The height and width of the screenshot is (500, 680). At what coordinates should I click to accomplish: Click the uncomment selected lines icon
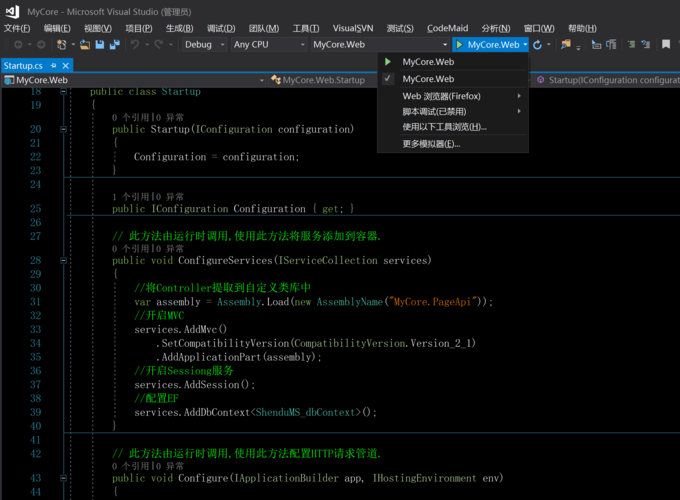tap(646, 44)
